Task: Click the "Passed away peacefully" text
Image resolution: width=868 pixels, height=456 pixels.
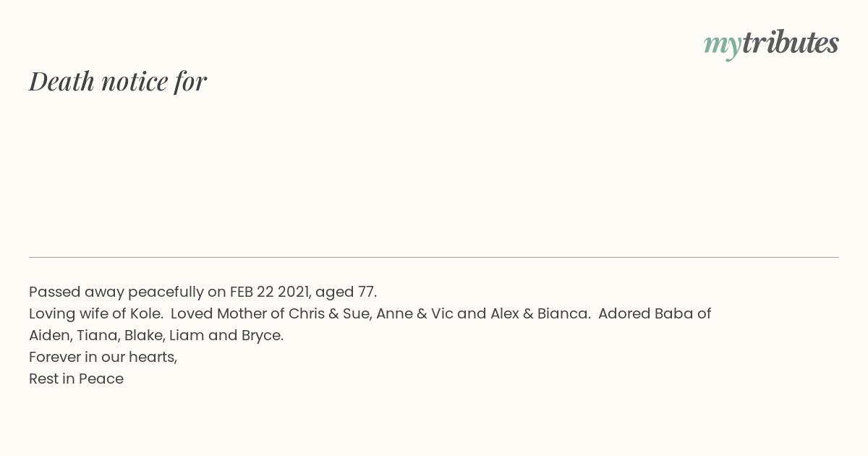Action: coord(116,292)
